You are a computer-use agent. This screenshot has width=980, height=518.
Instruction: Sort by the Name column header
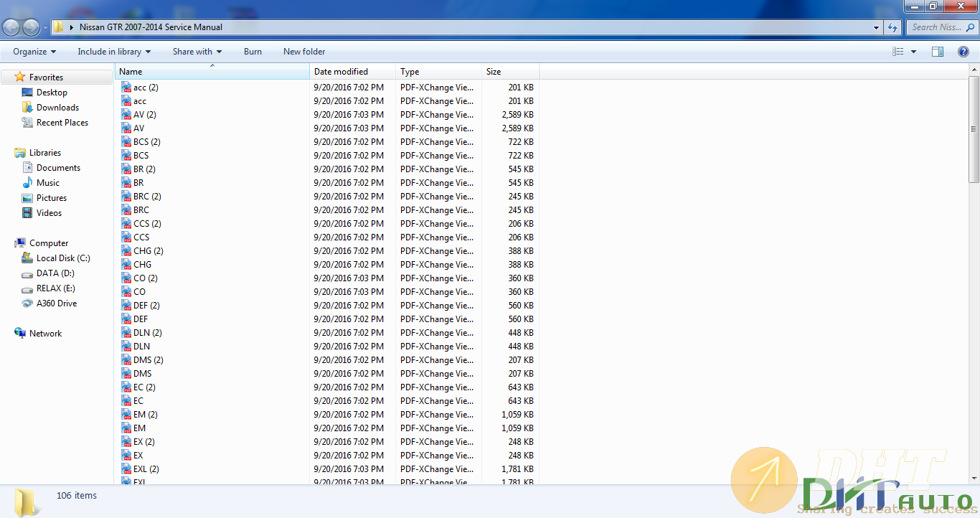tap(212, 72)
